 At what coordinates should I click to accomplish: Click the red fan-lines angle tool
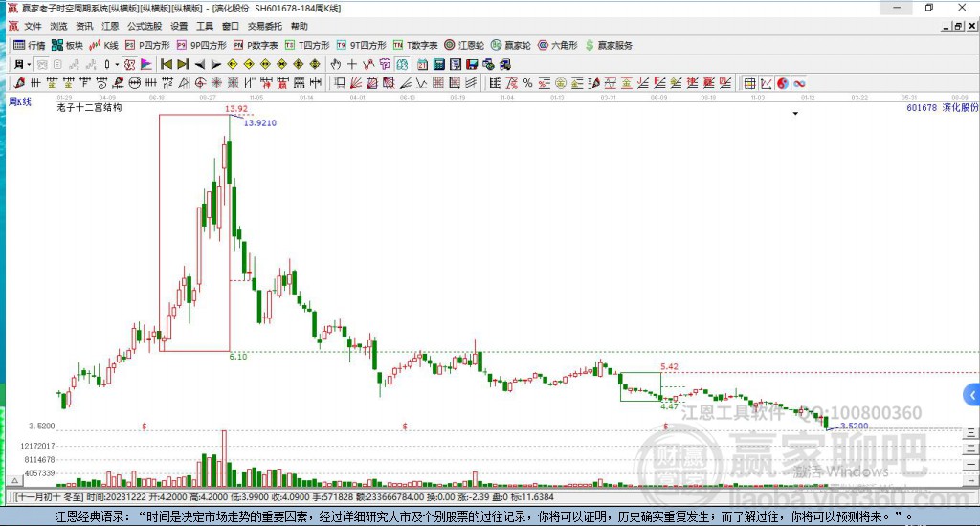coord(356,83)
